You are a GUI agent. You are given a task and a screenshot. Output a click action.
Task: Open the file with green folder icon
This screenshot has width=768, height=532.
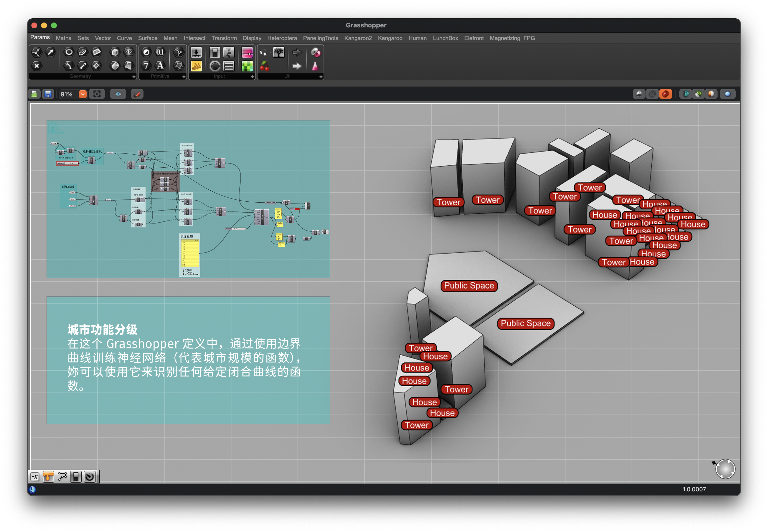click(x=34, y=94)
